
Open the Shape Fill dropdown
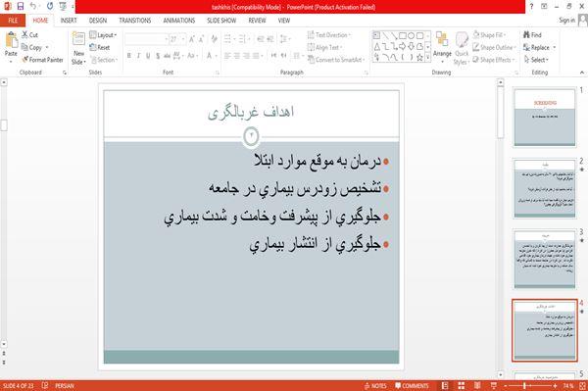pos(490,35)
